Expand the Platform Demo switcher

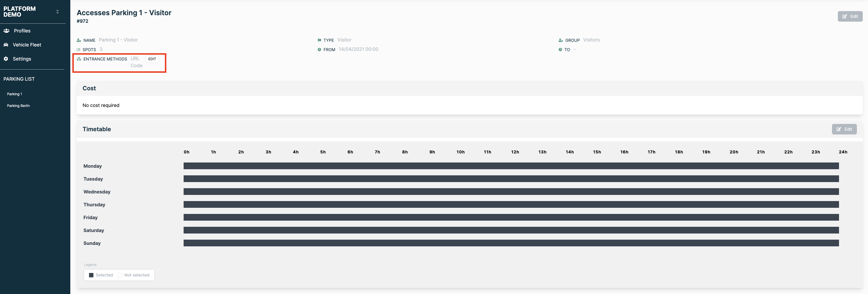57,12
